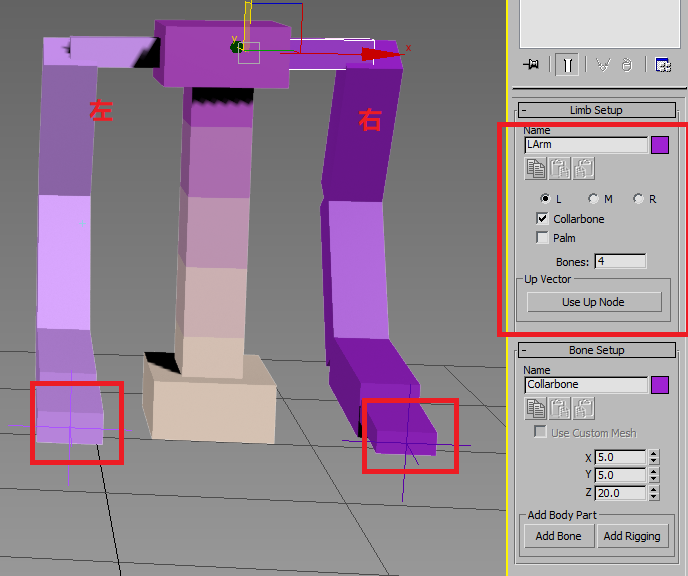Copy the Collarbone bone settings
The image size is (688, 576).
536,408
